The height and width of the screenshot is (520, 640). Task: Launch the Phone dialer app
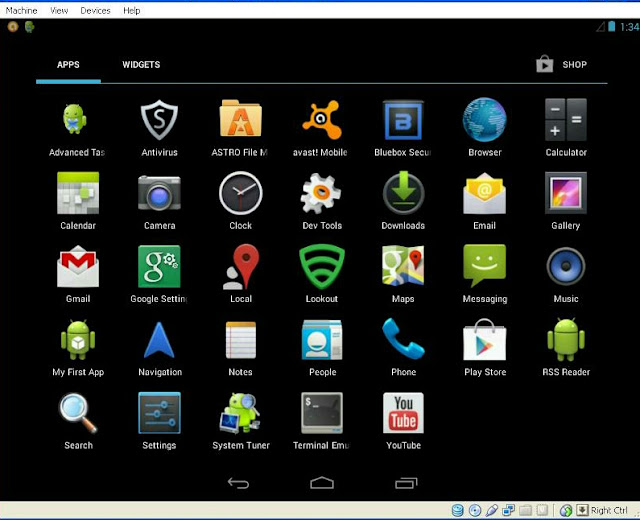tap(403, 348)
